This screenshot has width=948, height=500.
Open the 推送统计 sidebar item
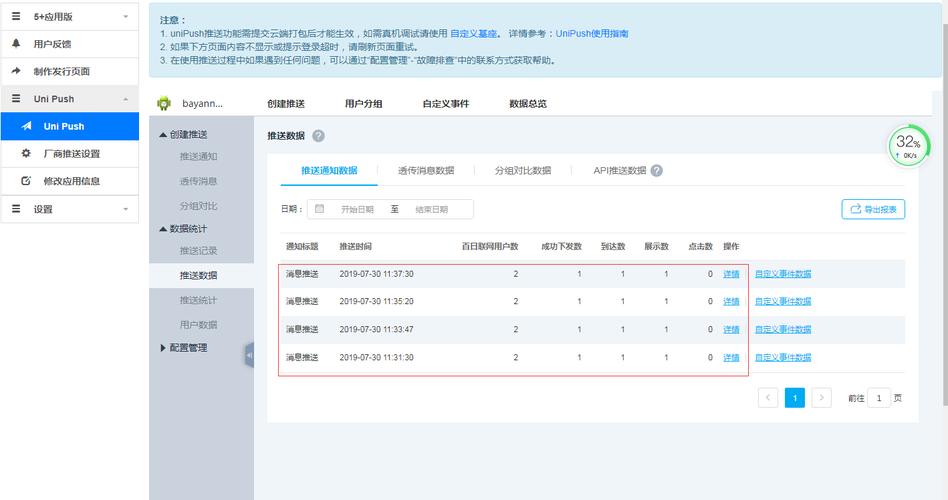tap(198, 300)
